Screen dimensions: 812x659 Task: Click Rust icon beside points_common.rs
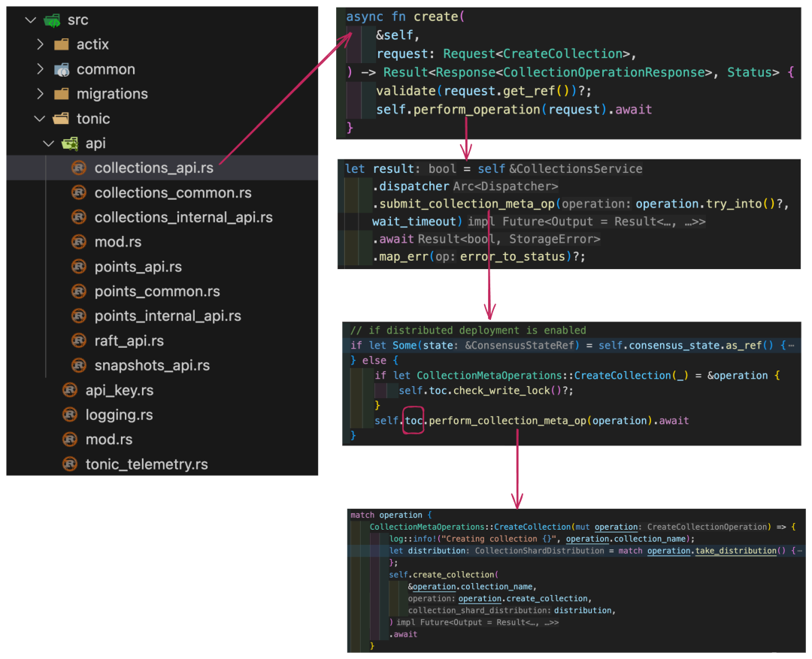pos(79,292)
